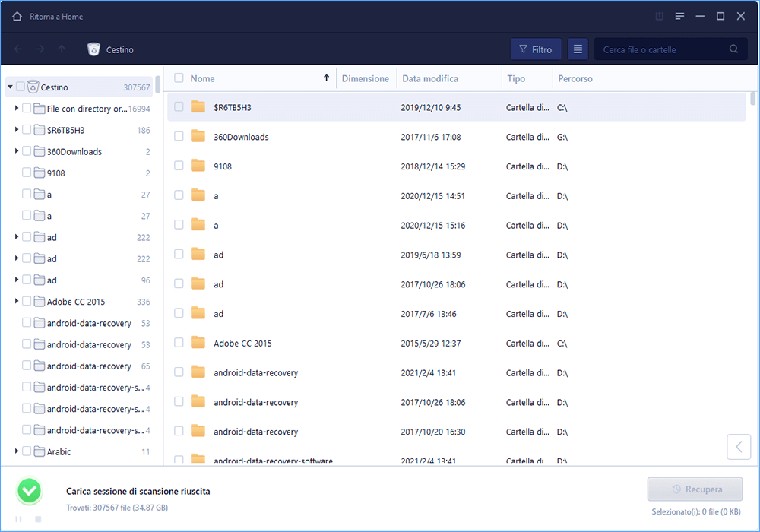
Task: Select the row dated 2017/7/6 13:46
Action: pos(456,313)
